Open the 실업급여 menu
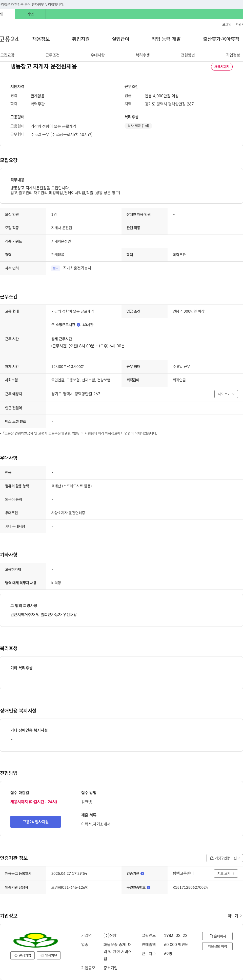The height and width of the screenshot is (980, 243). point(120,39)
